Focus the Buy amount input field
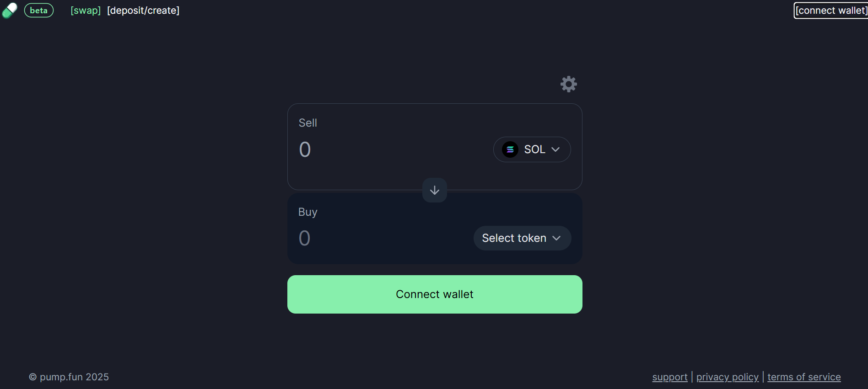The image size is (868, 389). [380, 238]
